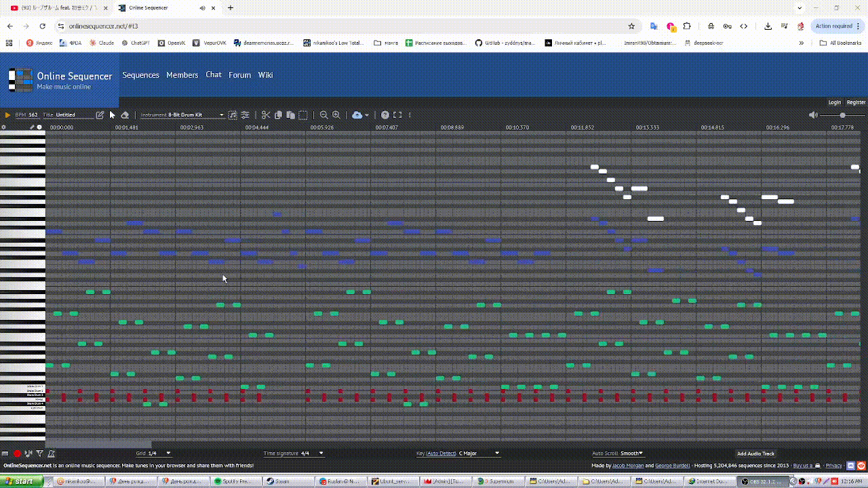
Task: Click the address bar URL onlinesequencer.net
Action: pyautogui.click(x=103, y=26)
